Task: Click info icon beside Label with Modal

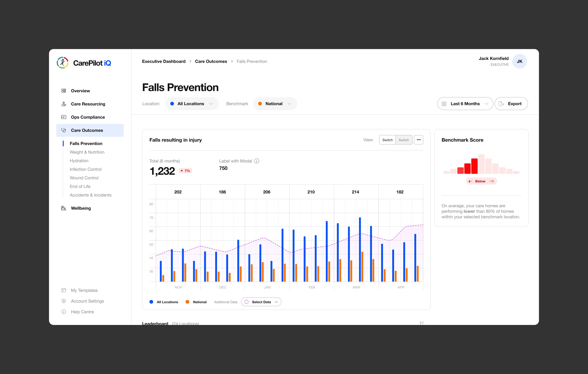Action: (256, 161)
